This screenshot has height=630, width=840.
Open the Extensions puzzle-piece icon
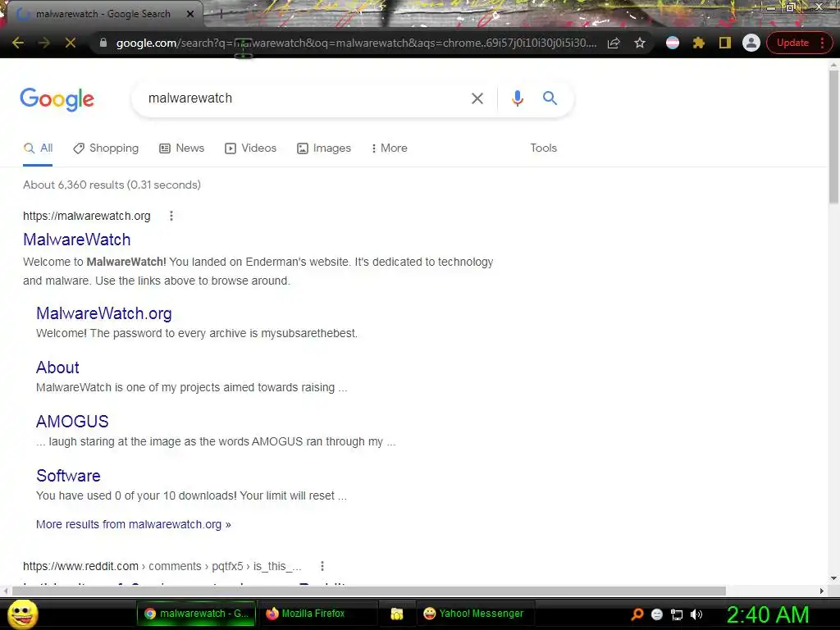[x=699, y=43]
